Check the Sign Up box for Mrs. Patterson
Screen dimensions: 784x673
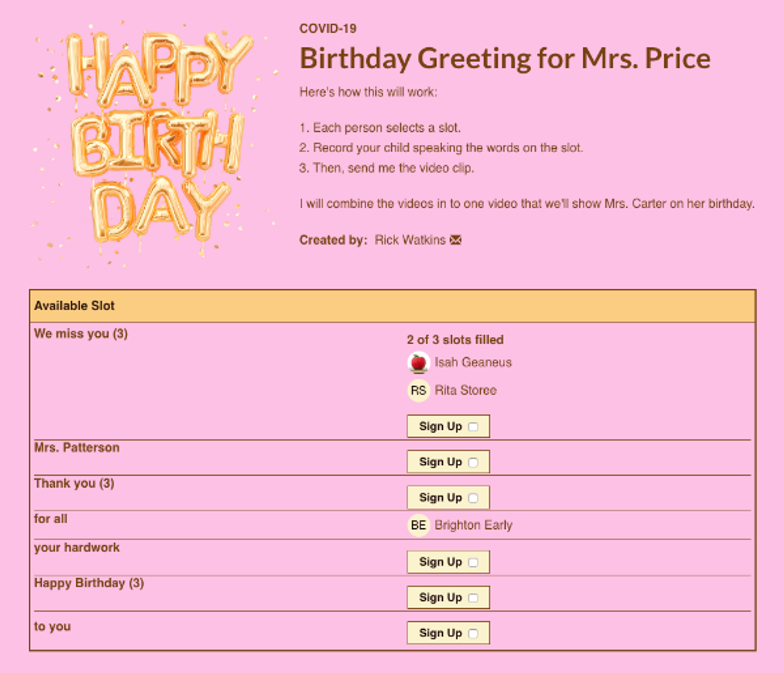(473, 462)
